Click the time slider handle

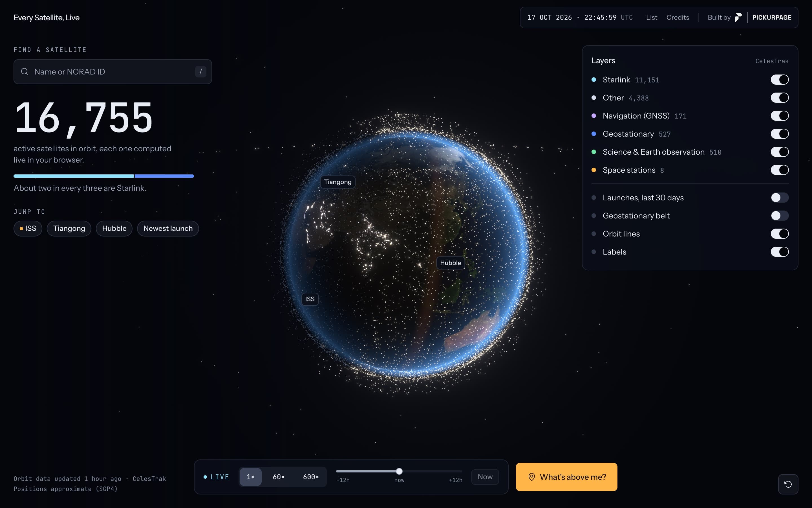399,471
